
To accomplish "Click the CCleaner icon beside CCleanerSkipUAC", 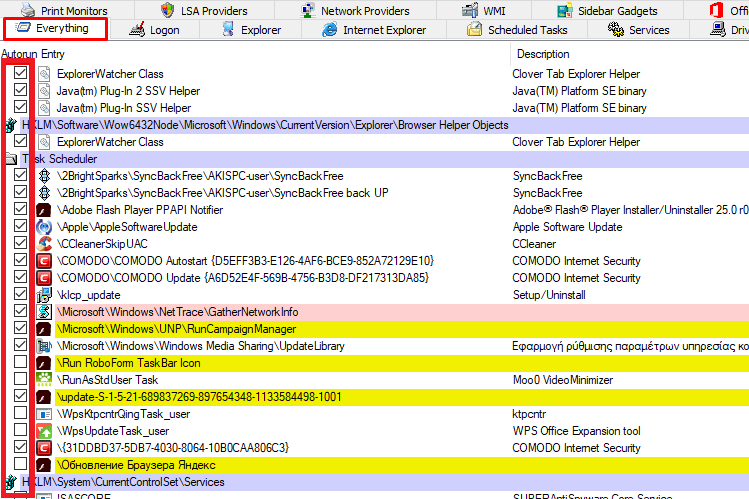I will [x=44, y=244].
